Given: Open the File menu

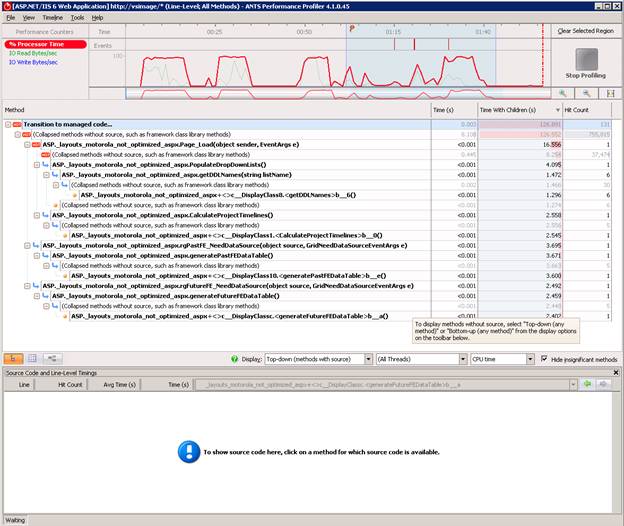Looking at the screenshot, I should 11,18.
